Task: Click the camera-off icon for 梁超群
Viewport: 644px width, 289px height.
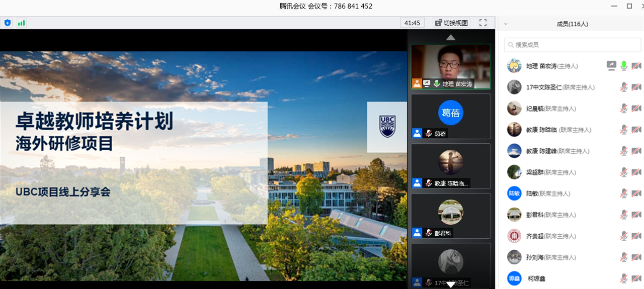Action: pyautogui.click(x=636, y=172)
